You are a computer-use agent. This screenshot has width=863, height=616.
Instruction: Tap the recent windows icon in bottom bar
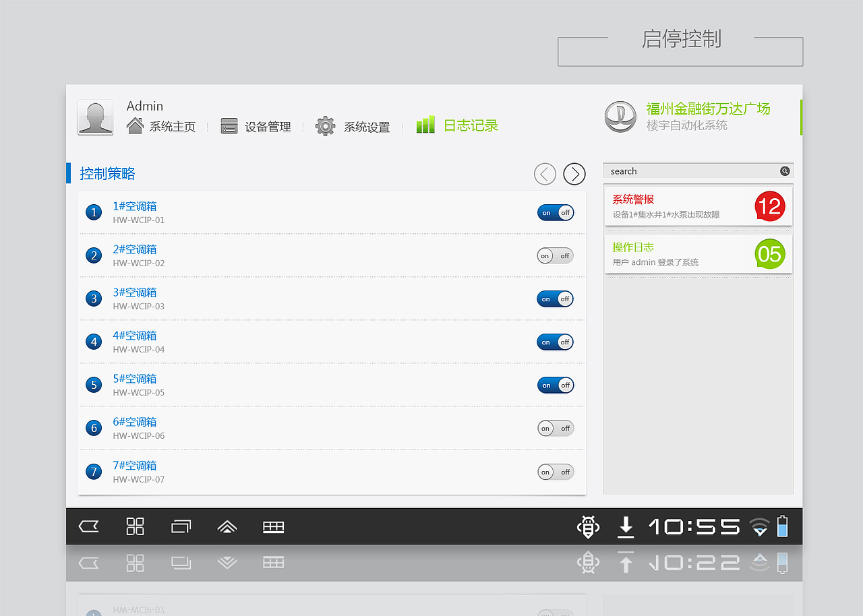181,526
